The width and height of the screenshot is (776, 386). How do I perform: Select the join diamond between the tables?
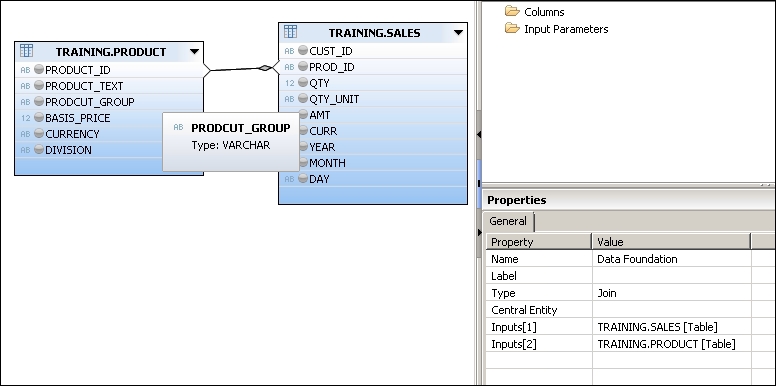pos(265,68)
